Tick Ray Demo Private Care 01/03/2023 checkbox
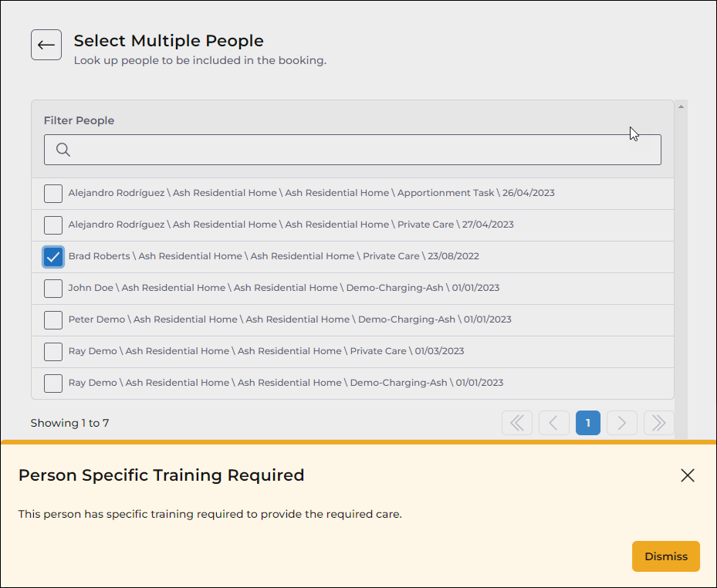717x588 pixels. (x=53, y=352)
